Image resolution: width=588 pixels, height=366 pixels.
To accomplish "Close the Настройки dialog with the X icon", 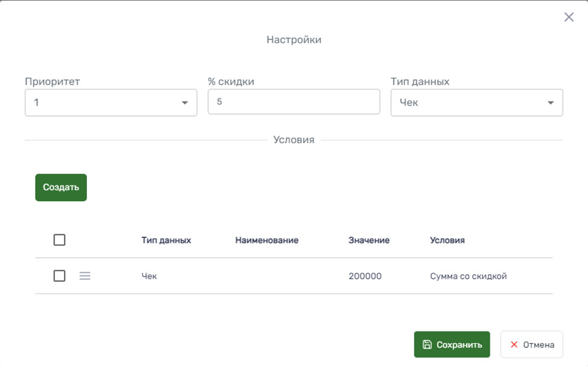I will 569,18.
